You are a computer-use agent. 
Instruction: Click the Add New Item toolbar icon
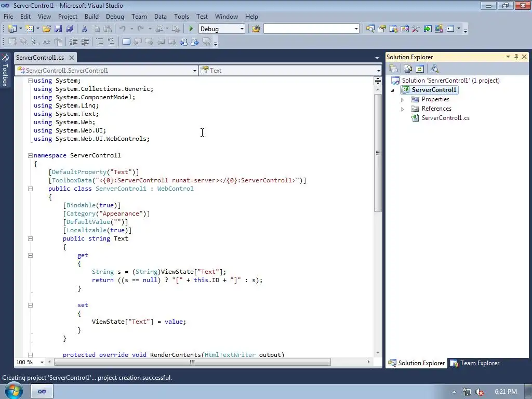30,29
